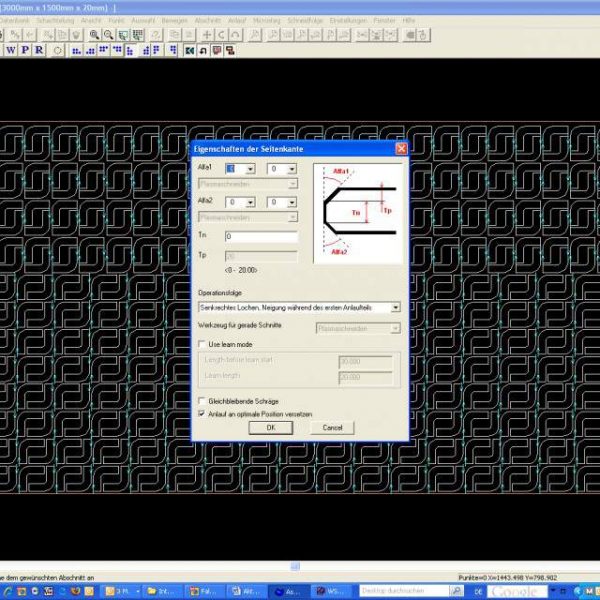
Task: Click the circle icon next to R
Action: click(x=57, y=50)
